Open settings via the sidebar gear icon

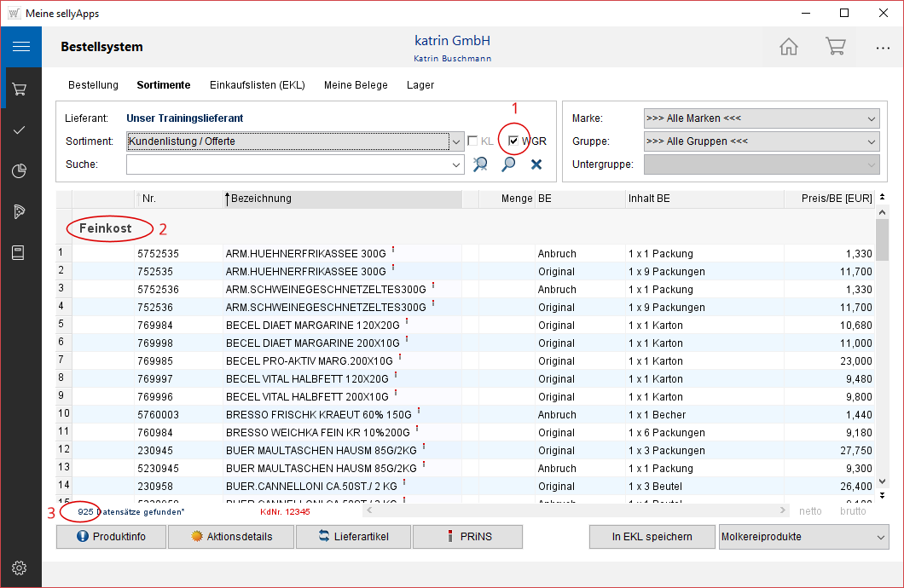point(20,568)
